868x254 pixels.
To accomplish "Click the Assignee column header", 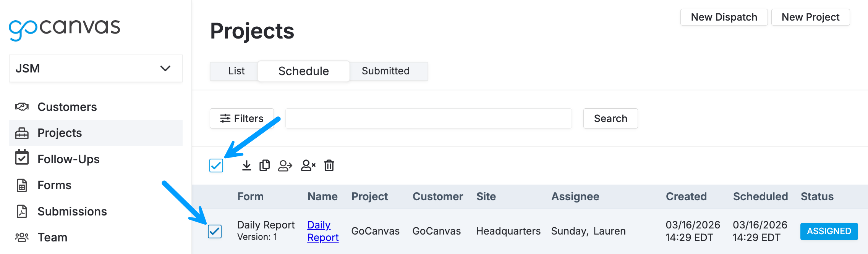I will [x=575, y=196].
